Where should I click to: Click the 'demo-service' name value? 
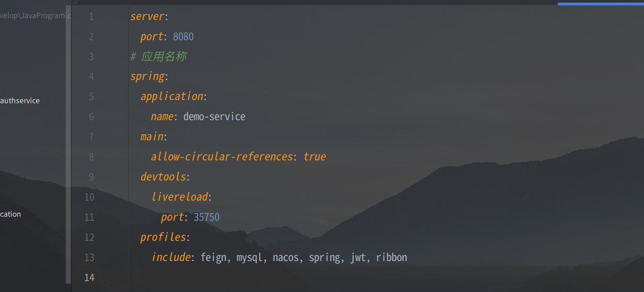214,117
